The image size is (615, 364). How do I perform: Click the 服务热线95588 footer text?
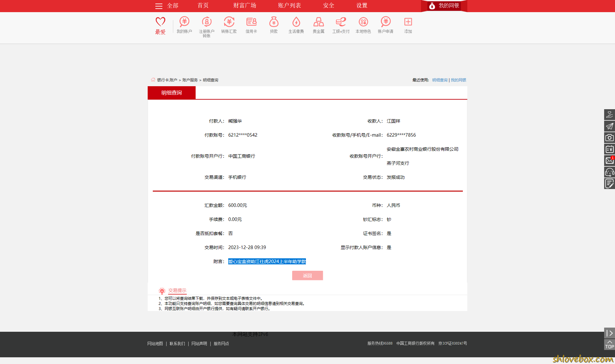(380, 343)
